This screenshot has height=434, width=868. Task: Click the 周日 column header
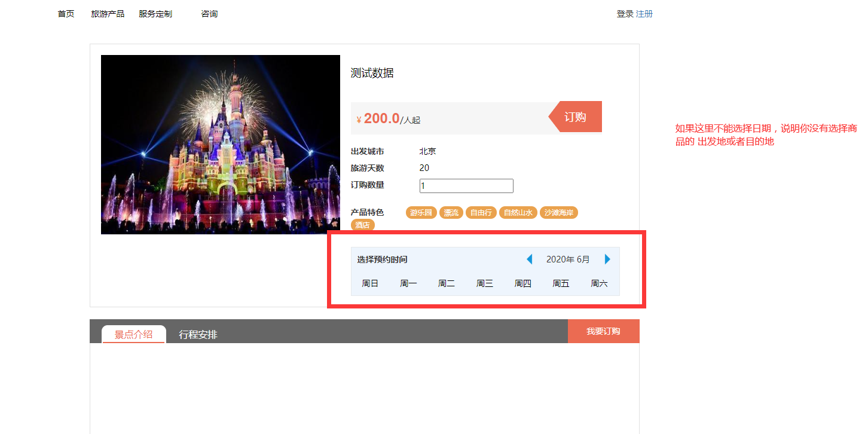[x=370, y=283]
